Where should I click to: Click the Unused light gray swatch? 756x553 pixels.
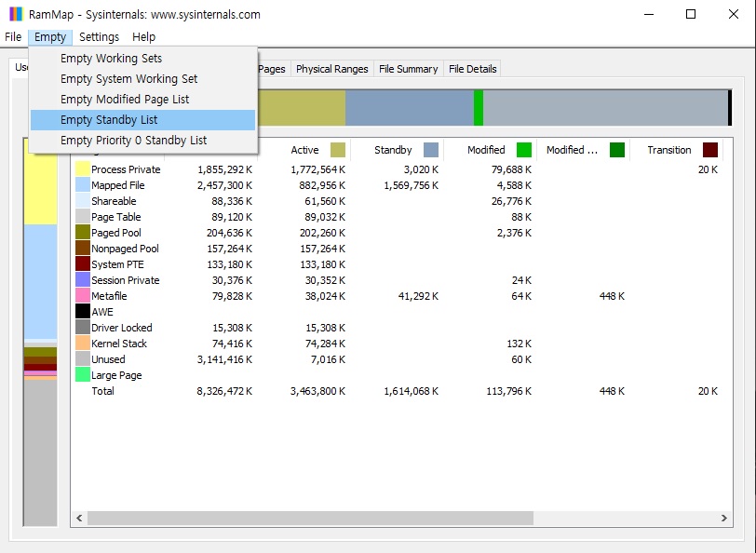click(x=83, y=359)
